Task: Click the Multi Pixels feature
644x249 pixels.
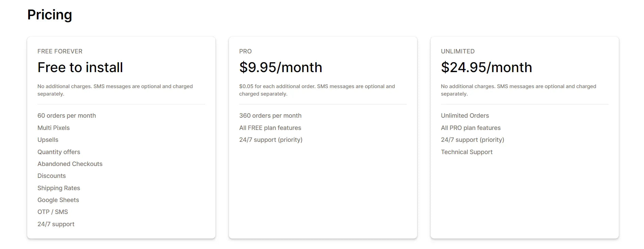Action: point(53,128)
